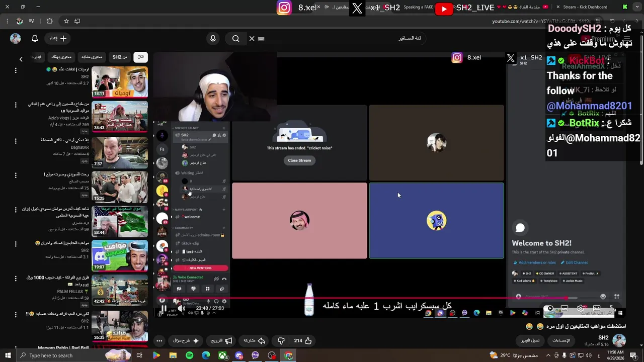Pause the YouTube video playback
This screenshot has height=362, width=644.
coord(164,309)
